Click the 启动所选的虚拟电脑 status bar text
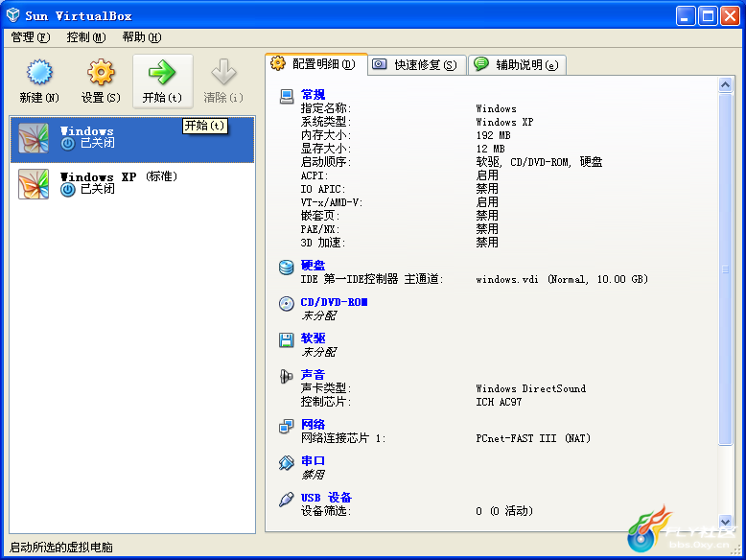 (61, 548)
